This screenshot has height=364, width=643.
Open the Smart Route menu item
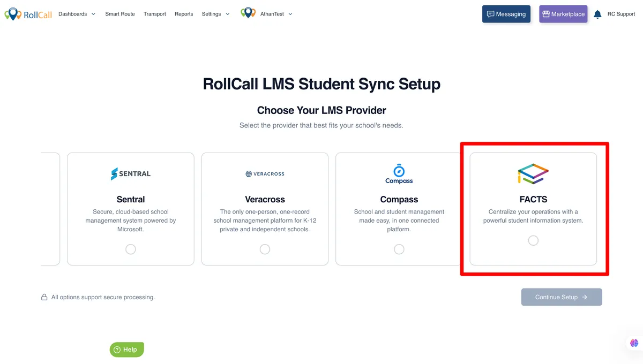point(120,14)
